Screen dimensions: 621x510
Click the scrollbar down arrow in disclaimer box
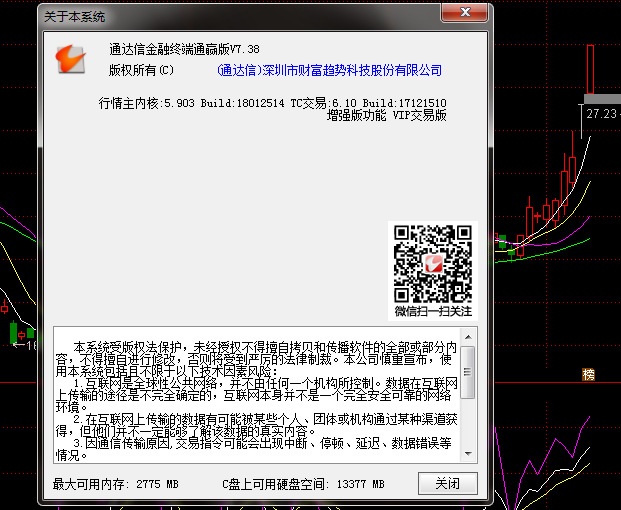click(468, 456)
